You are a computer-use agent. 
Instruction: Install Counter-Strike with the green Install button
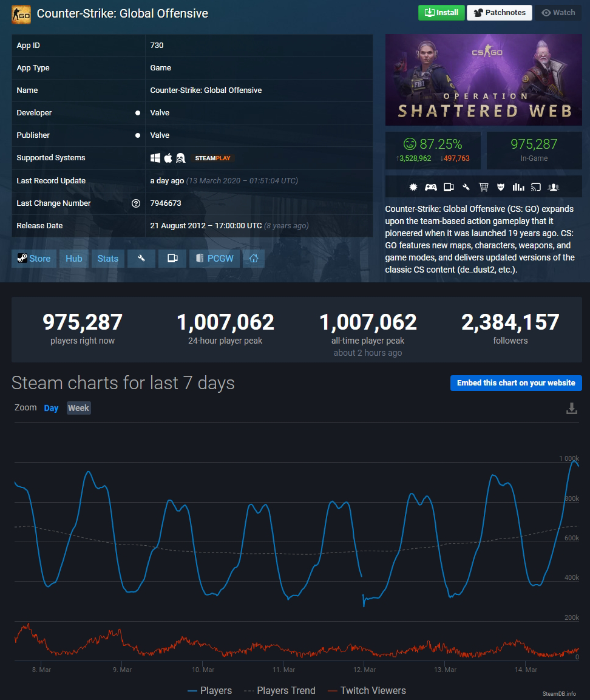(x=441, y=13)
